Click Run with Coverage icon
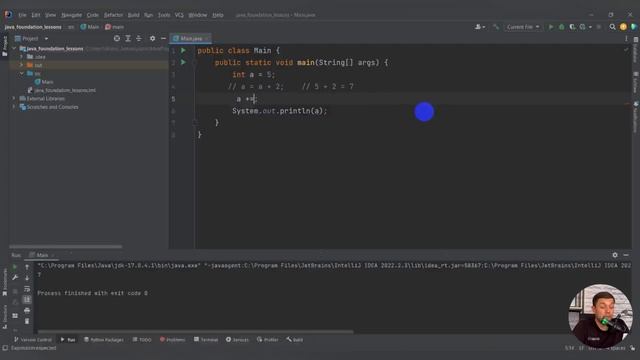640x360 pixels. (x=572, y=27)
